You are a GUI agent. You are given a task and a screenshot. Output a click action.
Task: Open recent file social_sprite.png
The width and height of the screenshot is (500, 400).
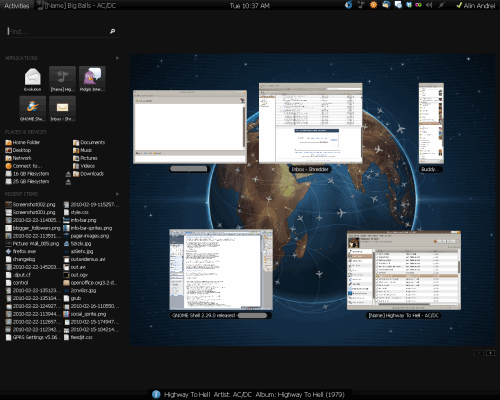85,314
